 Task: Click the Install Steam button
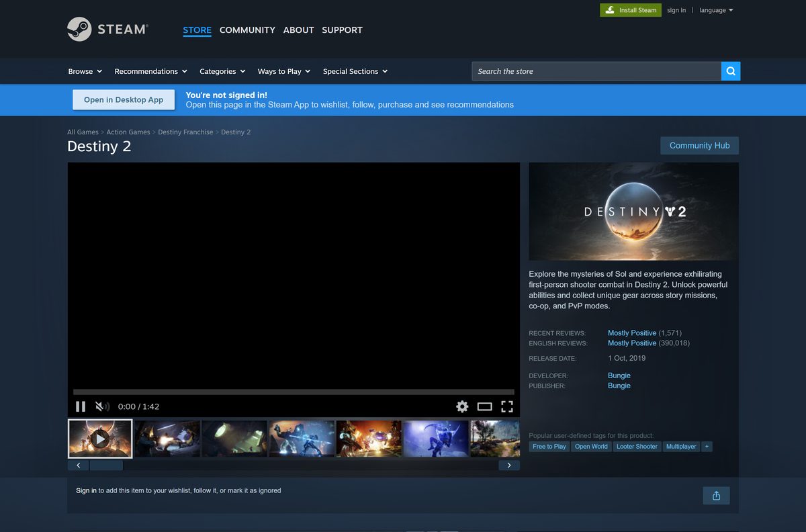click(631, 10)
